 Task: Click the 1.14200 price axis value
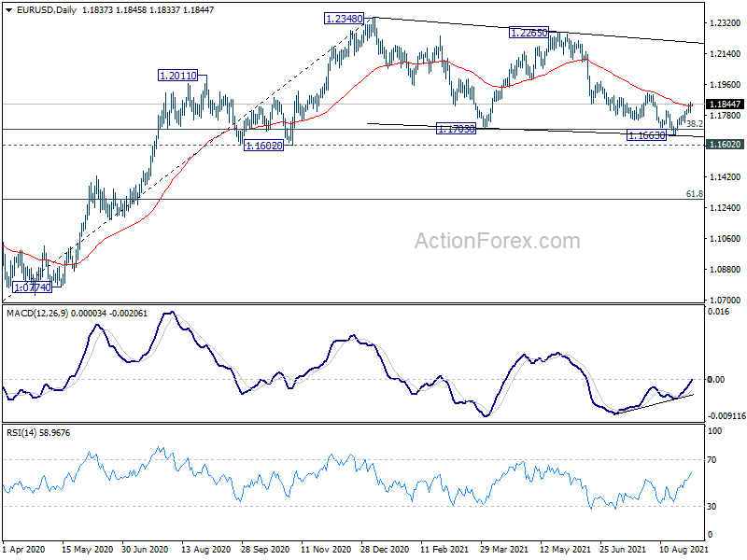click(x=726, y=176)
